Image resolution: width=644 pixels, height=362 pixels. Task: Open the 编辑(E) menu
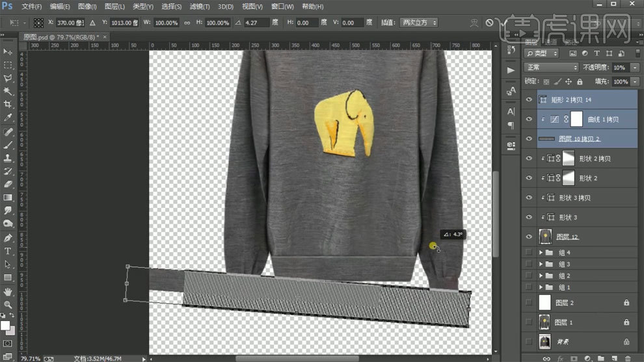coord(60,6)
